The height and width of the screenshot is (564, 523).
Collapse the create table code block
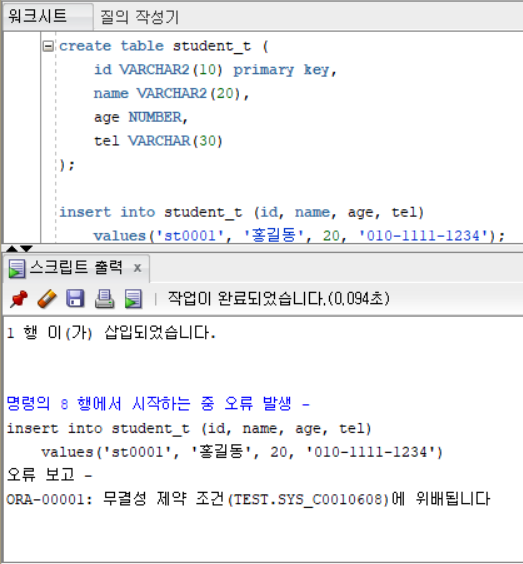coord(48,46)
